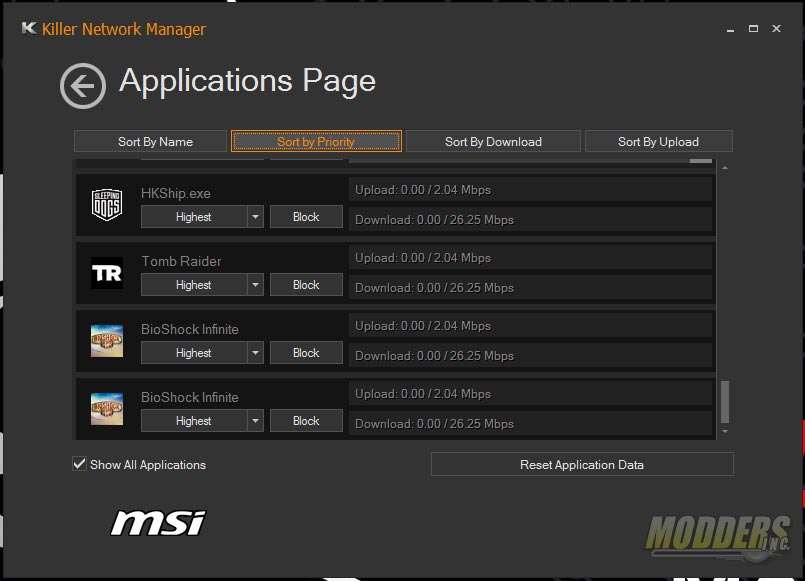805x581 pixels.
Task: Click the Killer logo in the title bar
Action: [x=29, y=28]
